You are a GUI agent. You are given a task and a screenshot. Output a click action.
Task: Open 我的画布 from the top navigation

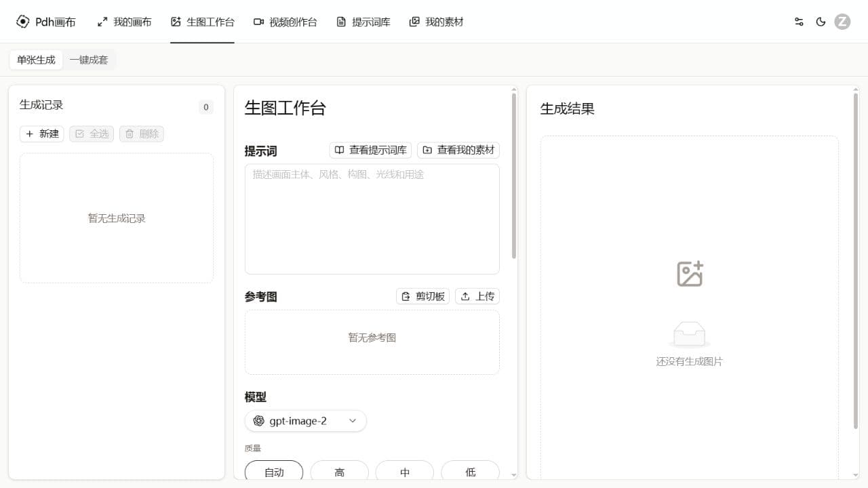pyautogui.click(x=124, y=22)
